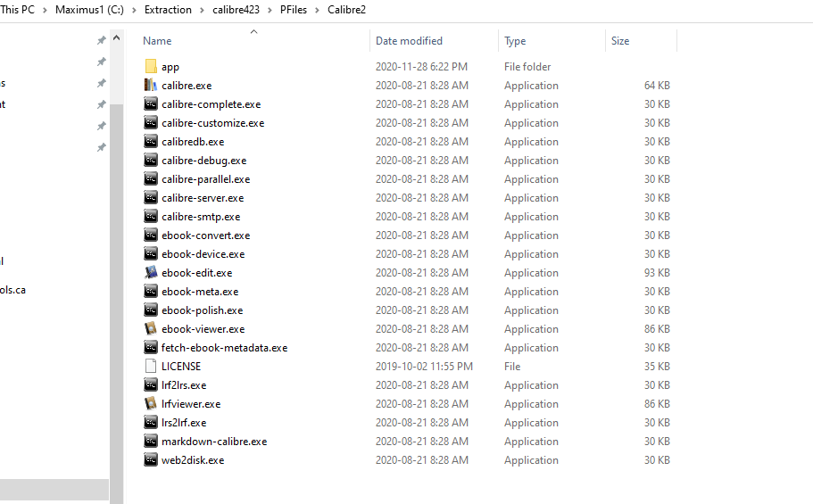Click the ebook-meta.exe console icon
The height and width of the screenshot is (504, 813).
[x=150, y=291]
